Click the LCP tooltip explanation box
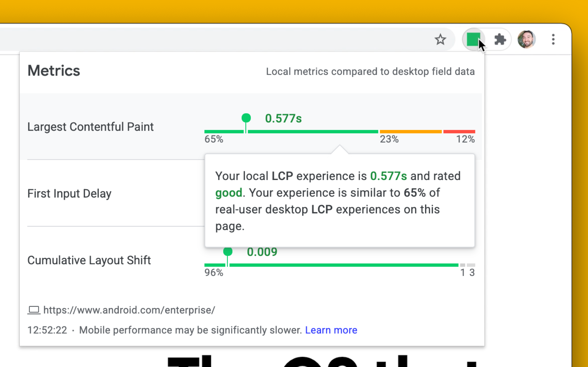Image resolution: width=588 pixels, height=367 pixels. click(339, 201)
